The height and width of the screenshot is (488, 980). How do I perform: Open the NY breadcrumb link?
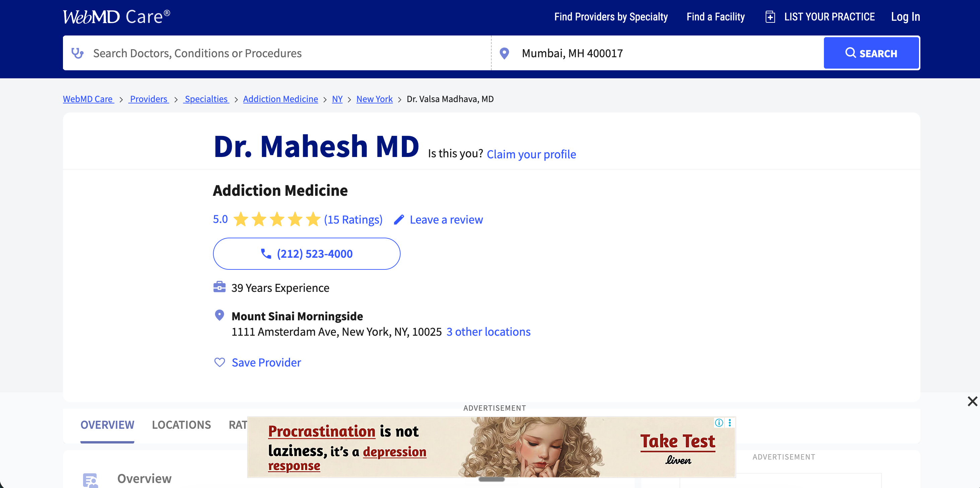point(337,99)
